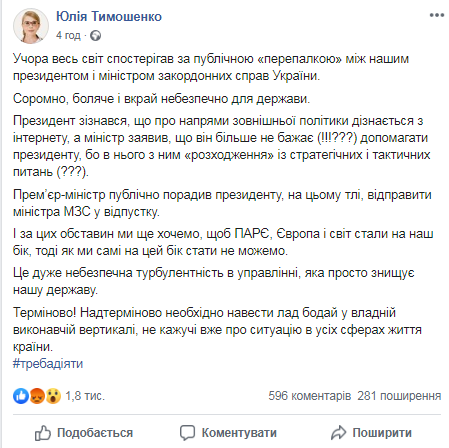The width and height of the screenshot is (449, 448).
Task: Open the three-dots post options menu
Action: click(437, 15)
